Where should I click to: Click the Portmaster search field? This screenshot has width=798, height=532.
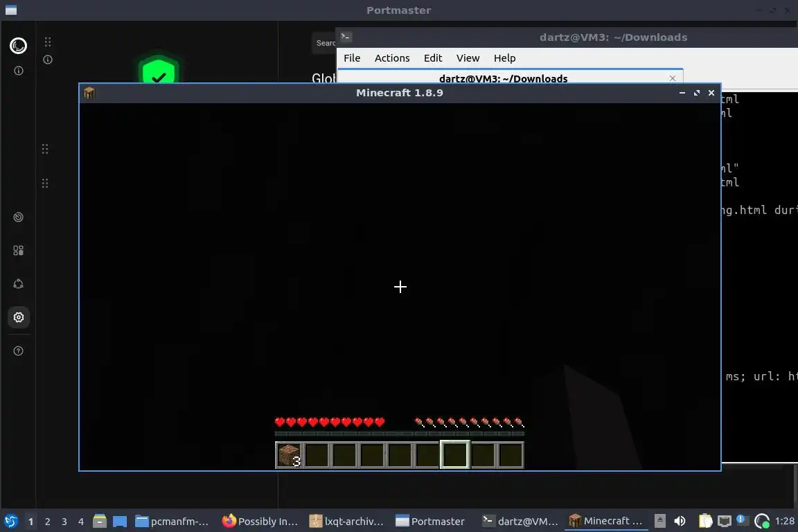(324, 43)
